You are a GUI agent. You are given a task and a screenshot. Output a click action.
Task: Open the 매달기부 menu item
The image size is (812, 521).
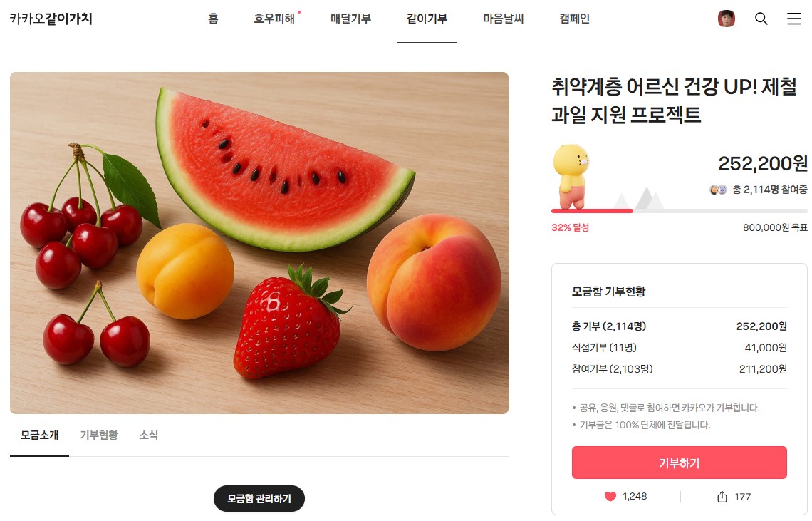point(350,19)
